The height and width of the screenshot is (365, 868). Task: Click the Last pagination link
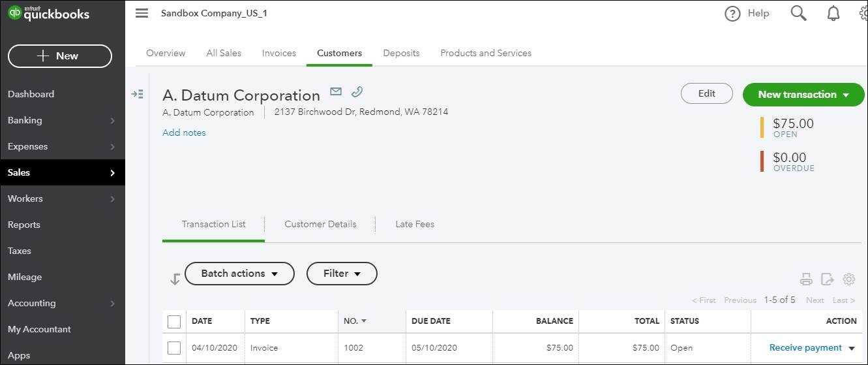coord(844,300)
